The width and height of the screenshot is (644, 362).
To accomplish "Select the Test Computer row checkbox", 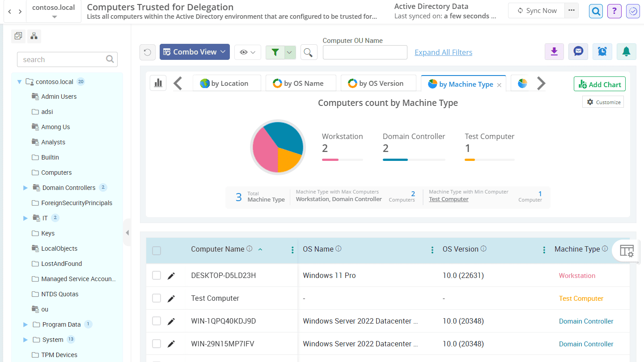I will [x=157, y=298].
